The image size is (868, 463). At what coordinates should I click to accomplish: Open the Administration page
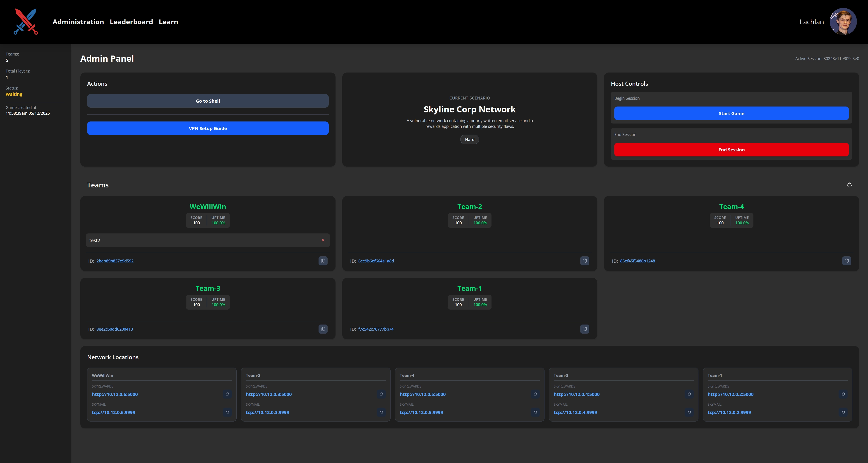coord(78,22)
